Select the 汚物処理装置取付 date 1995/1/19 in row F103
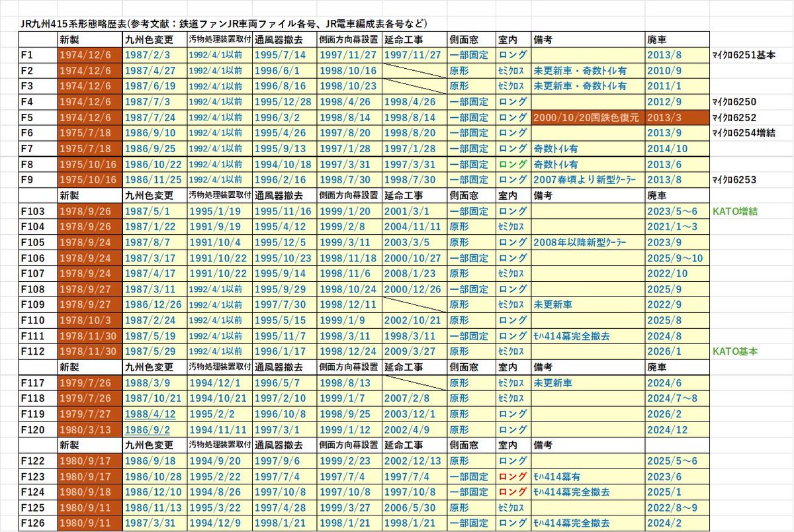 point(219,212)
